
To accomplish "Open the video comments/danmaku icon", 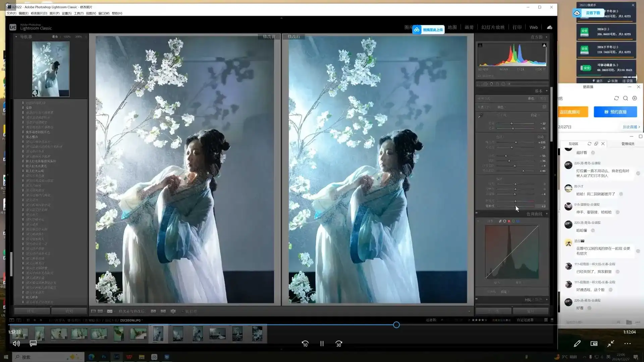I will tap(33, 344).
